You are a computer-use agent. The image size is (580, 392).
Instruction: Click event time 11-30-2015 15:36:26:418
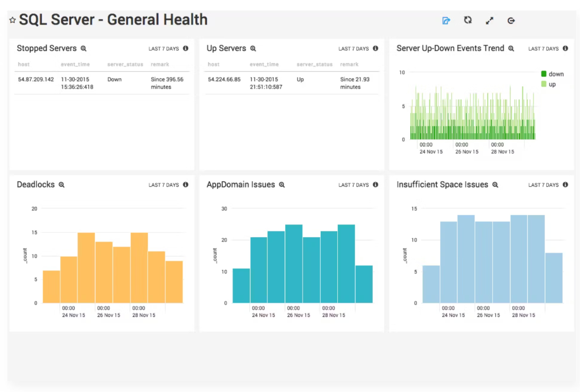(77, 83)
